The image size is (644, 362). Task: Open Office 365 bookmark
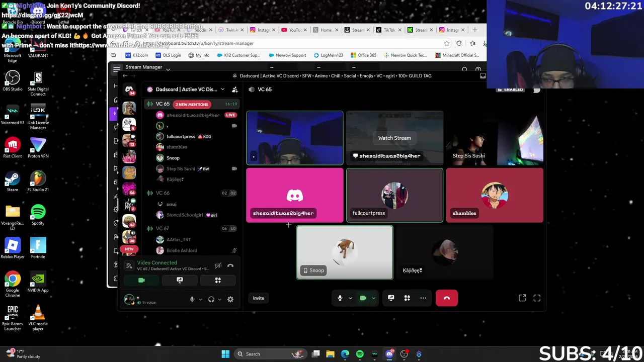point(363,55)
